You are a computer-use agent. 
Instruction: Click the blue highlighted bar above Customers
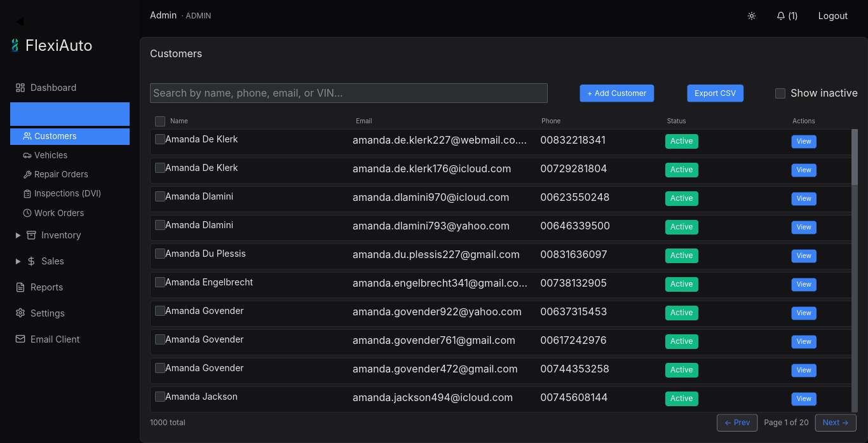coord(70,114)
